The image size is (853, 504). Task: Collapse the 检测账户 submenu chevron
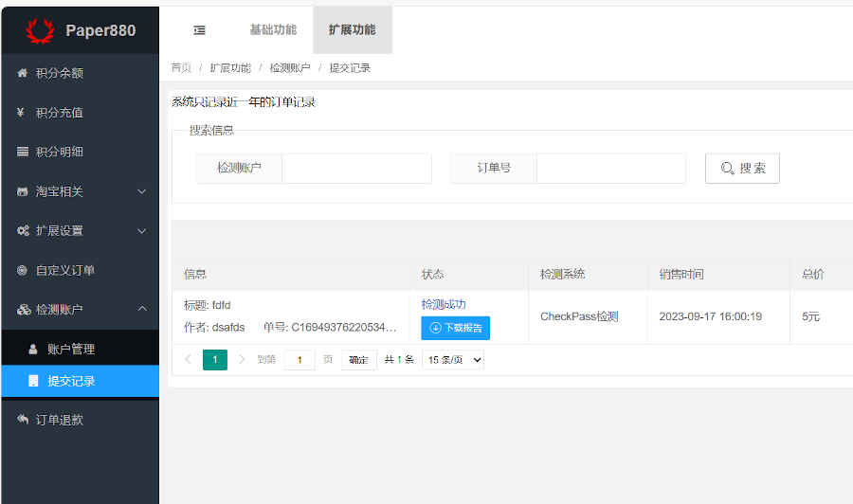click(x=142, y=309)
